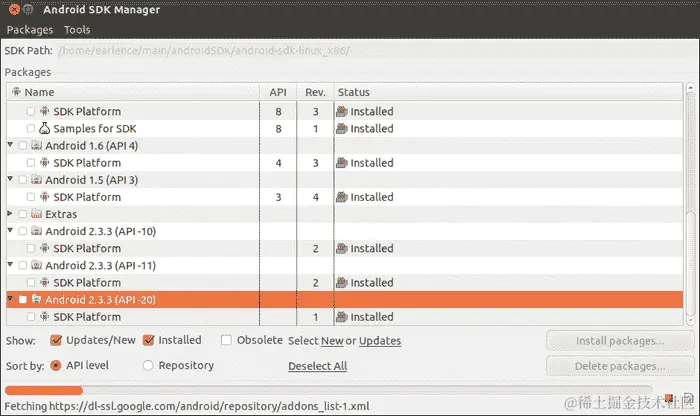Image resolution: width=700 pixels, height=416 pixels.
Task: Click the New link to select new packages
Action: click(332, 341)
